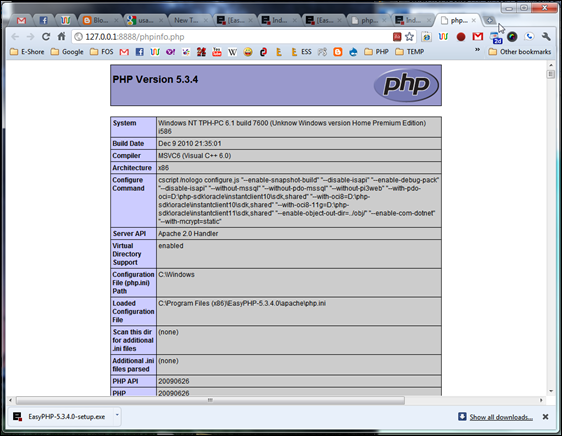Viewport: 562px width, 436px height.
Task: Close the downloads bar
Action: click(x=546, y=417)
